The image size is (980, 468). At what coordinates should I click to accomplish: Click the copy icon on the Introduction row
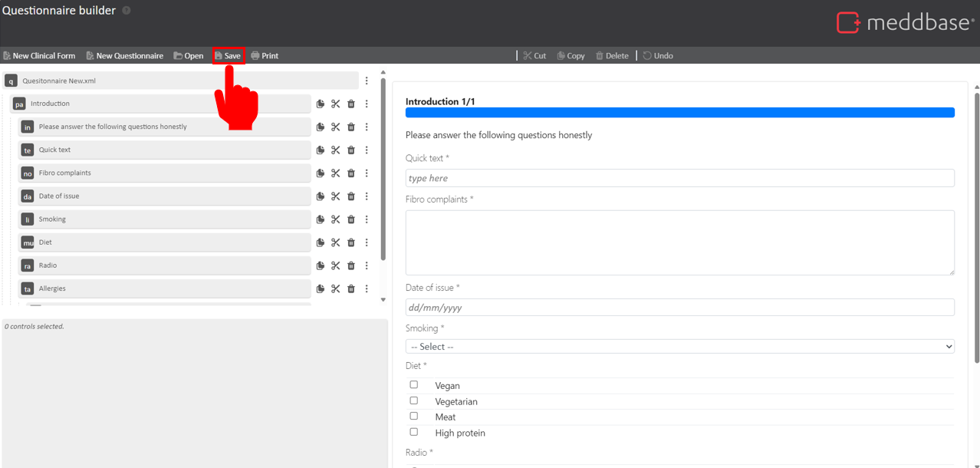coord(321,104)
